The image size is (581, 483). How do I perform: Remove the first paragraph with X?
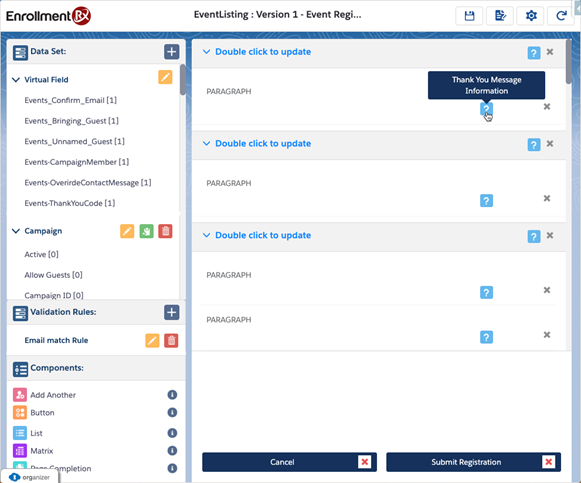tap(547, 107)
